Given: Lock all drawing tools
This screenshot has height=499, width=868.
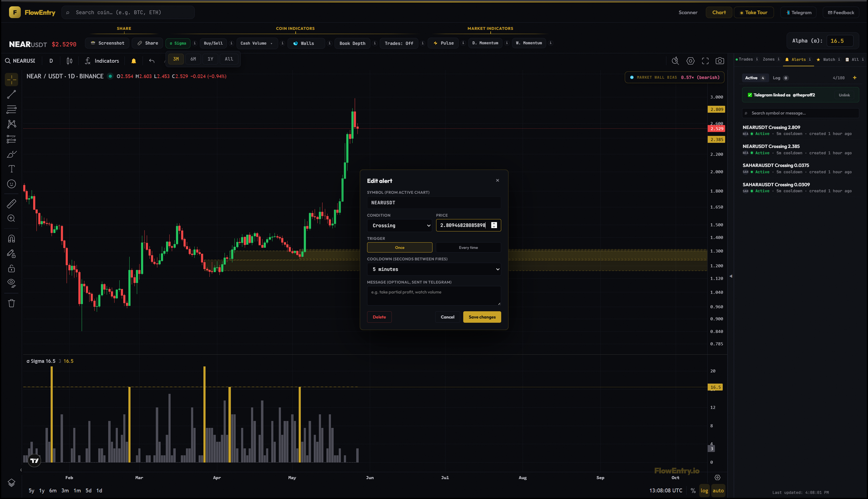Looking at the screenshot, I should pos(11,268).
